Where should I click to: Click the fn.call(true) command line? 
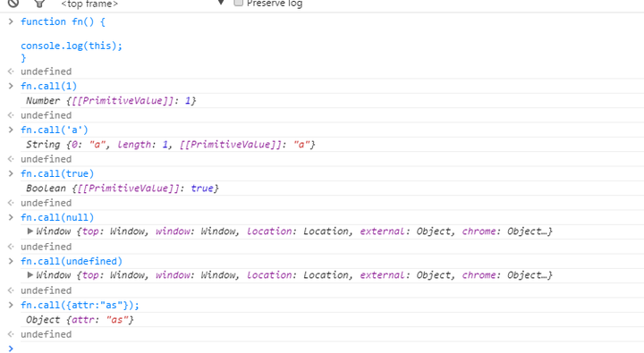tap(57, 173)
